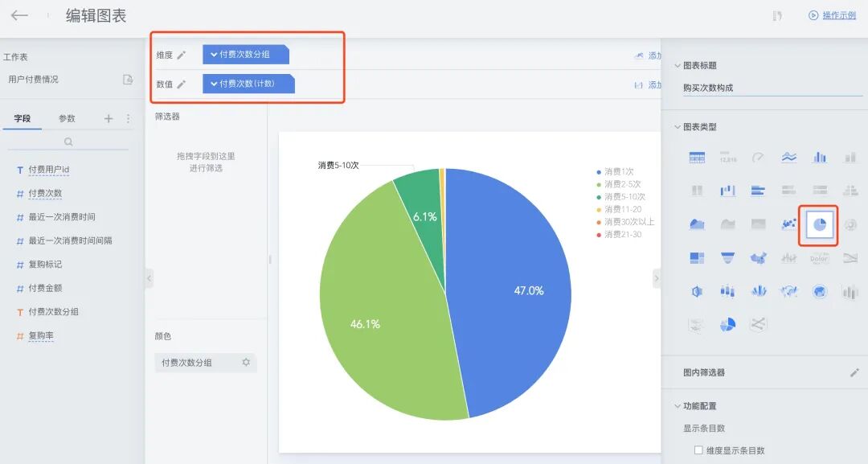Click the dark green 6.1% pie slice

[x=424, y=216]
